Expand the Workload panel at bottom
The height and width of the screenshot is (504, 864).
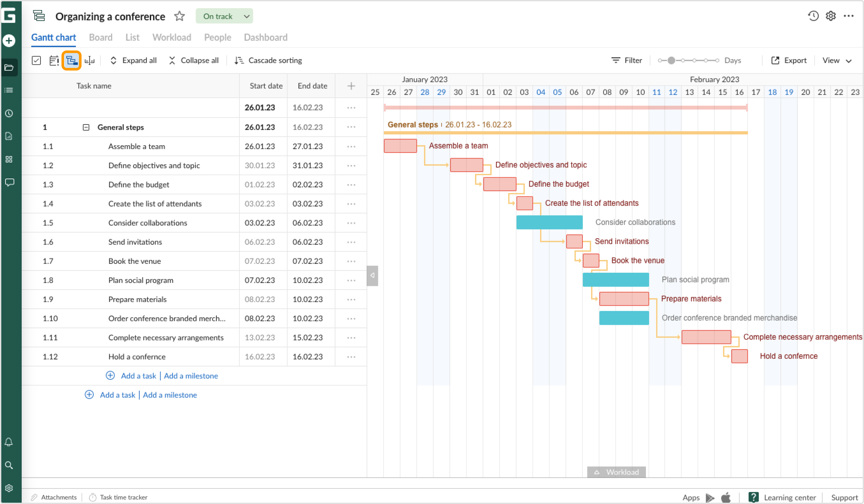pos(616,472)
